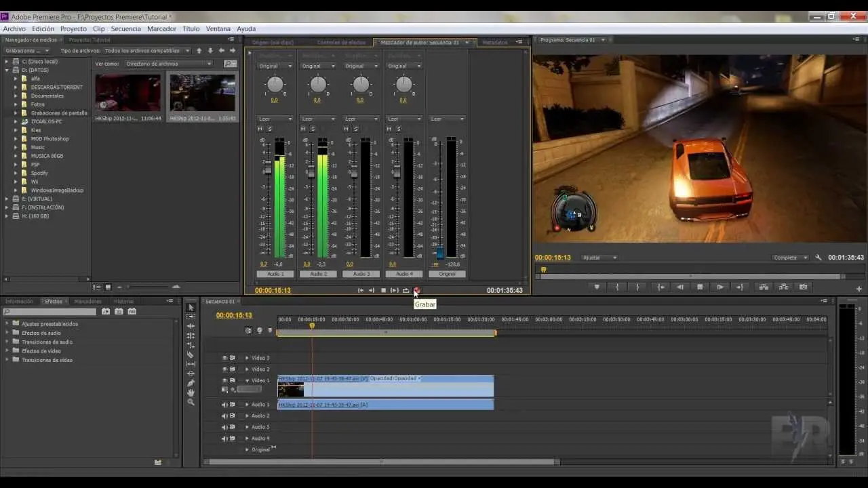Viewport: 868px width, 488px height.
Task: Select the Selection arrow tool
Action: (x=191, y=308)
